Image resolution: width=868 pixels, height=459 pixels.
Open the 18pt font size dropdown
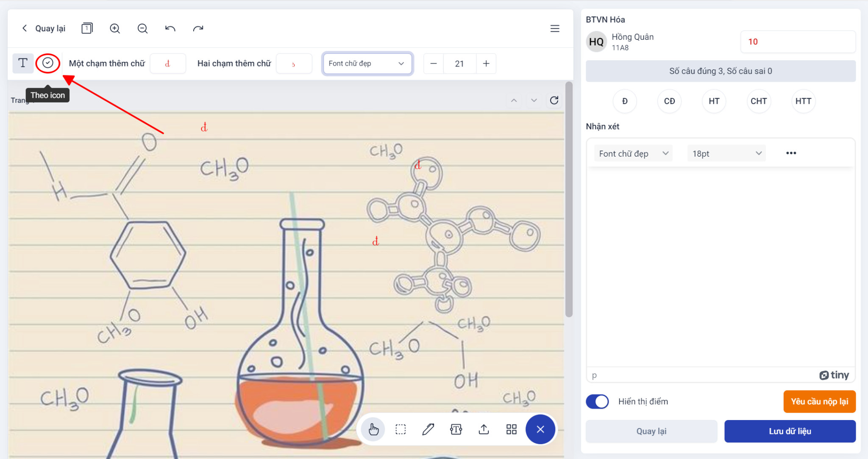[x=726, y=153]
